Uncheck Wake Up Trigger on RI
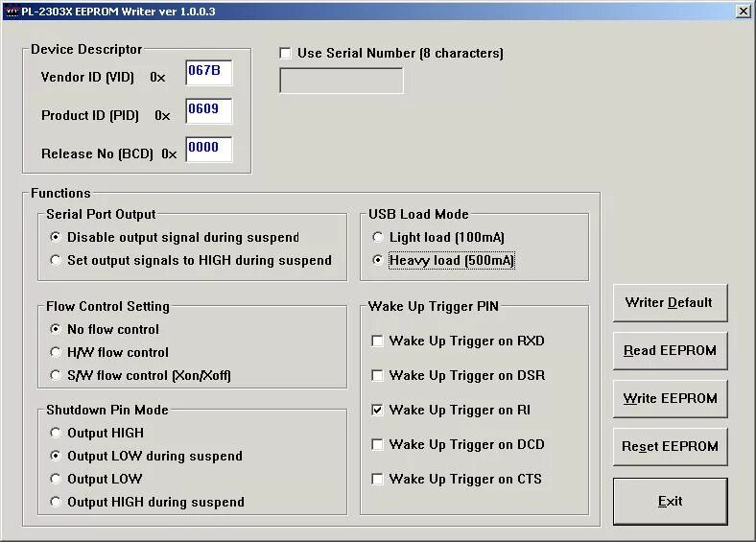Screen dimensions: 756x542 pyautogui.click(x=377, y=410)
